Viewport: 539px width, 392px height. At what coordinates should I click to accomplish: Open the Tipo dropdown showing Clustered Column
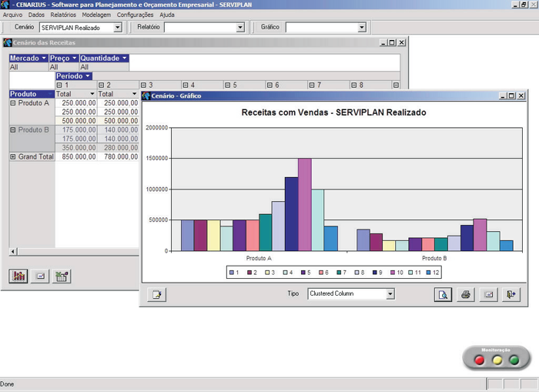click(390, 293)
